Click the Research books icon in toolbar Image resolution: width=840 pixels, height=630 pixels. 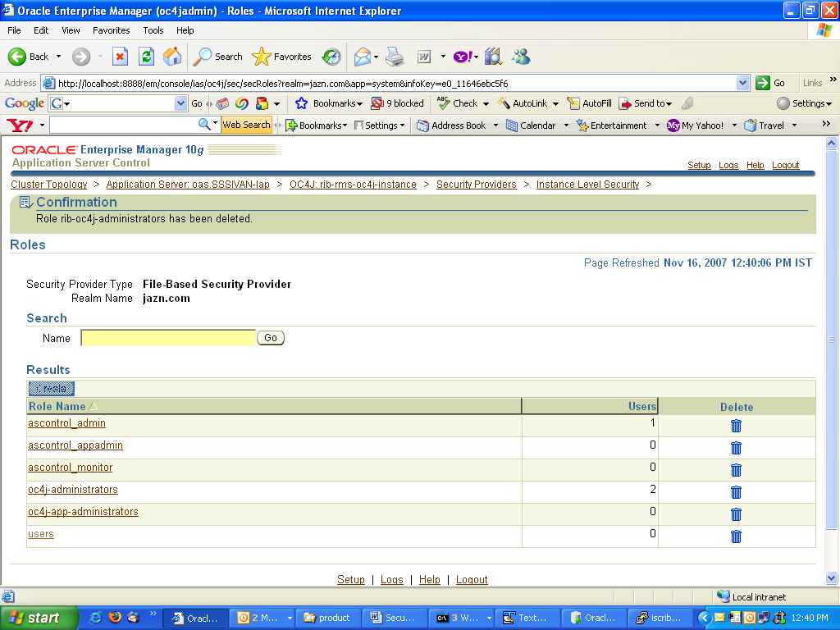tap(493, 57)
